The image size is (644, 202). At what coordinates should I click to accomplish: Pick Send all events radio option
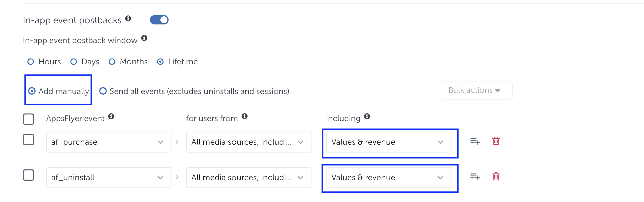tap(103, 91)
